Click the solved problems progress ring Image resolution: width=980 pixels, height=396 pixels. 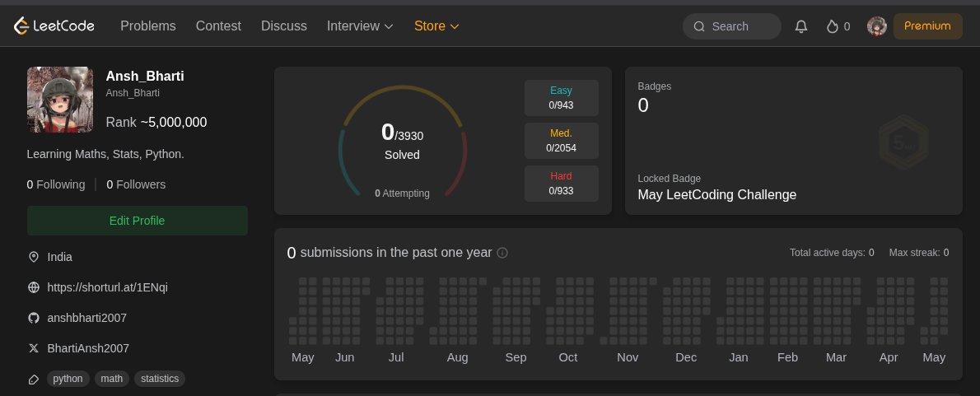[403, 141]
